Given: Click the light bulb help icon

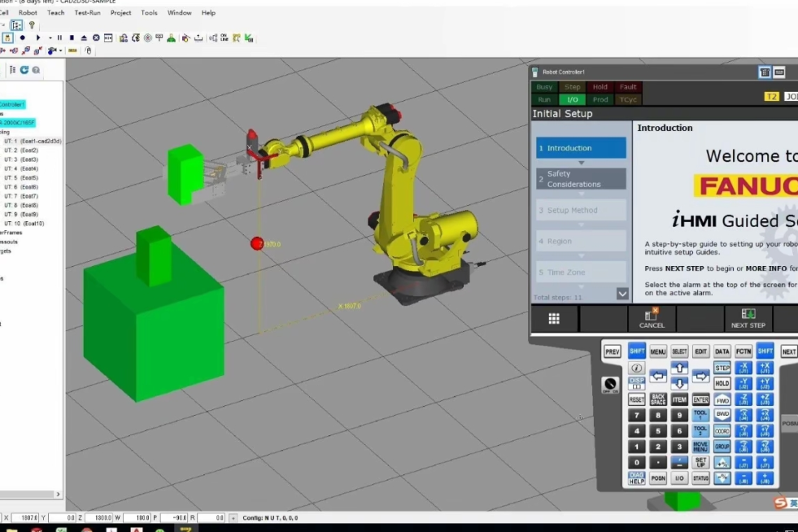Looking at the screenshot, I should 32,25.
